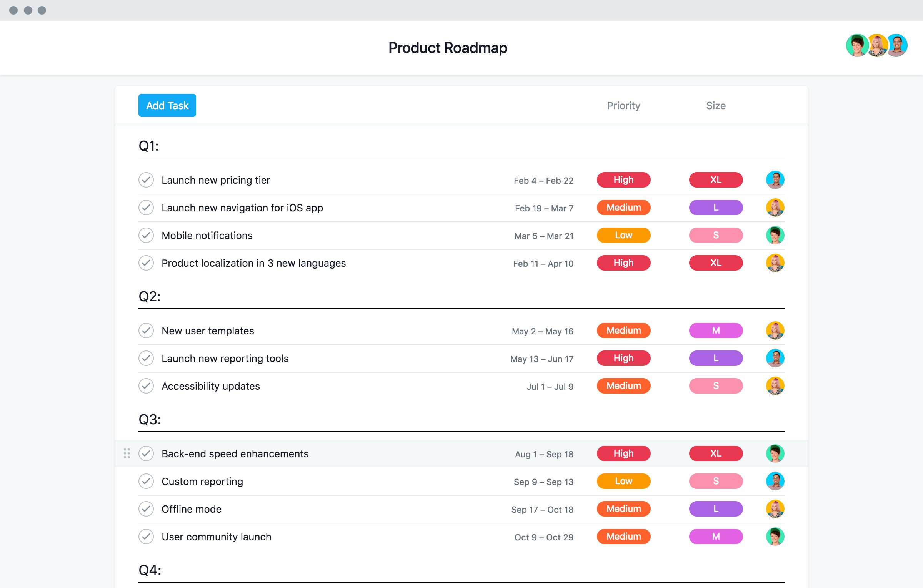Mark Offline mode as complete
923x588 pixels.
(x=146, y=509)
